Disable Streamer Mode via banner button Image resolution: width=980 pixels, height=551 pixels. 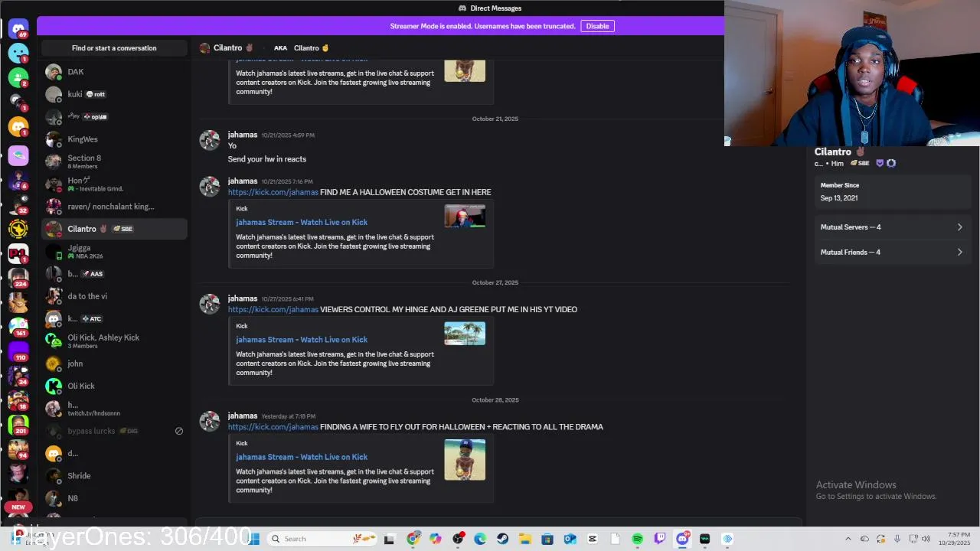point(597,26)
